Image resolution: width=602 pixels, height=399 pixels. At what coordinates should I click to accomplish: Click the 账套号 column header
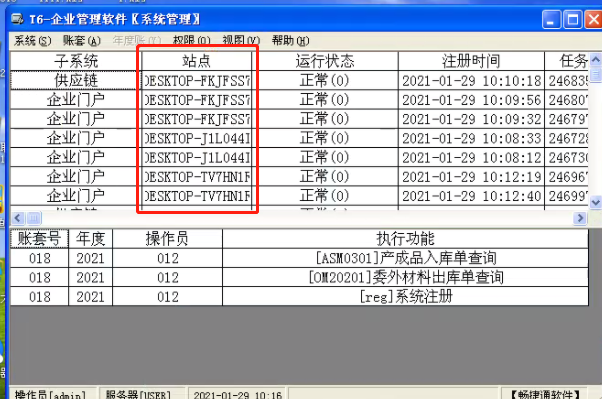(x=39, y=239)
